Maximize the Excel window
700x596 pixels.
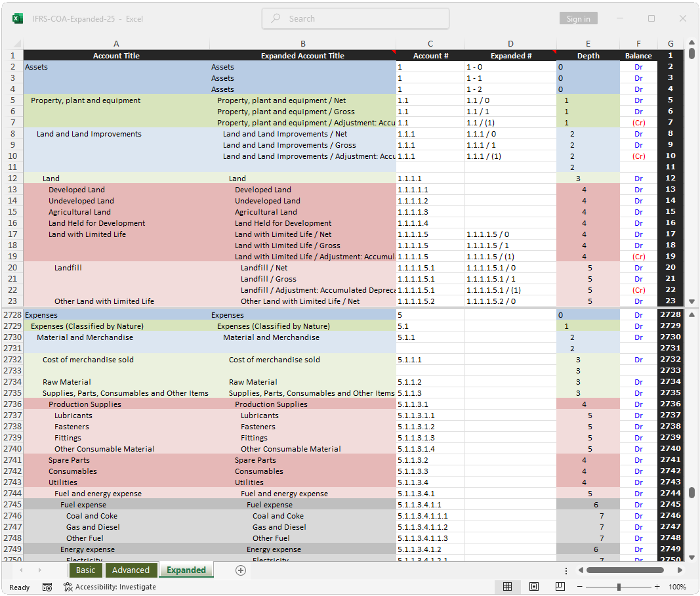click(651, 18)
